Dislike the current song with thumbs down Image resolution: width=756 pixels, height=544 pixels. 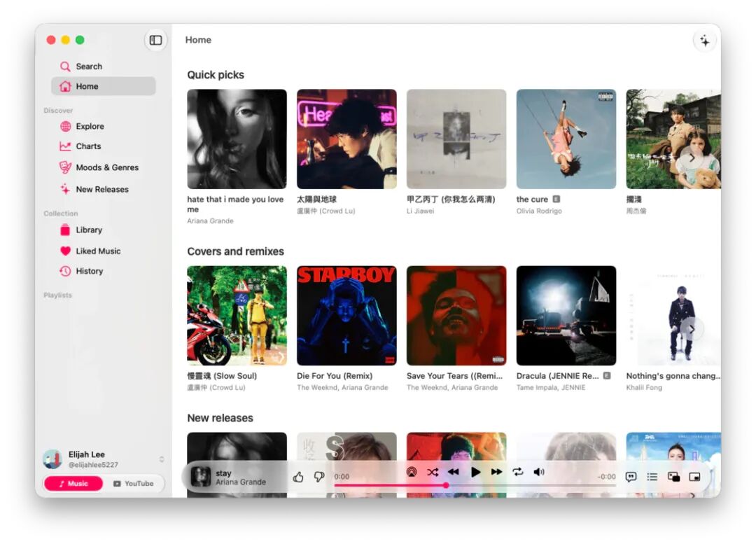click(319, 477)
